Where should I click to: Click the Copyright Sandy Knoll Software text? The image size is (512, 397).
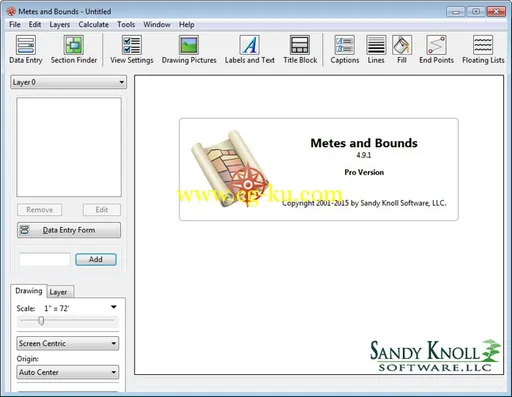click(364, 203)
